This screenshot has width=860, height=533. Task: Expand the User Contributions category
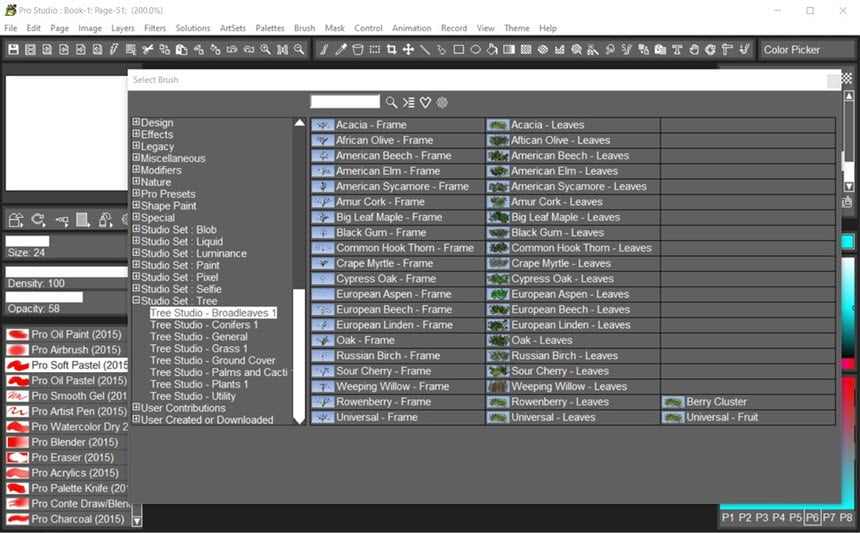pyautogui.click(x=136, y=407)
